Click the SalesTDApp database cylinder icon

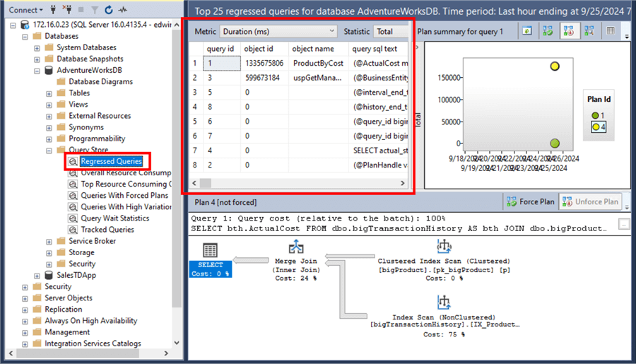[x=49, y=275]
